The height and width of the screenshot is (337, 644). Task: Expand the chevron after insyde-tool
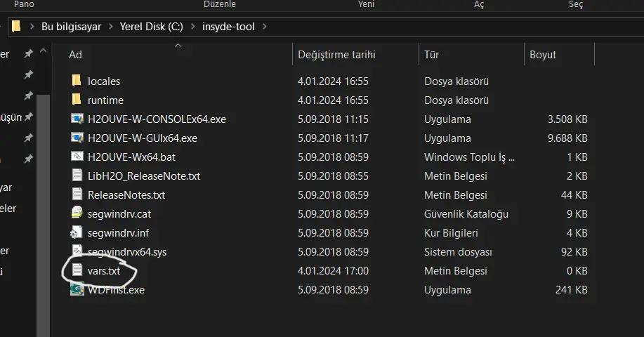[x=265, y=26]
